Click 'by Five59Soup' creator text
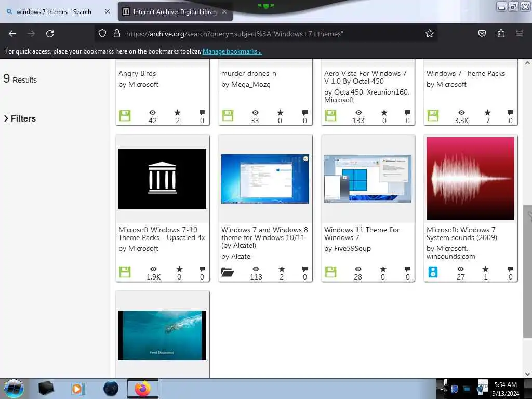The width and height of the screenshot is (532, 399). click(x=348, y=248)
